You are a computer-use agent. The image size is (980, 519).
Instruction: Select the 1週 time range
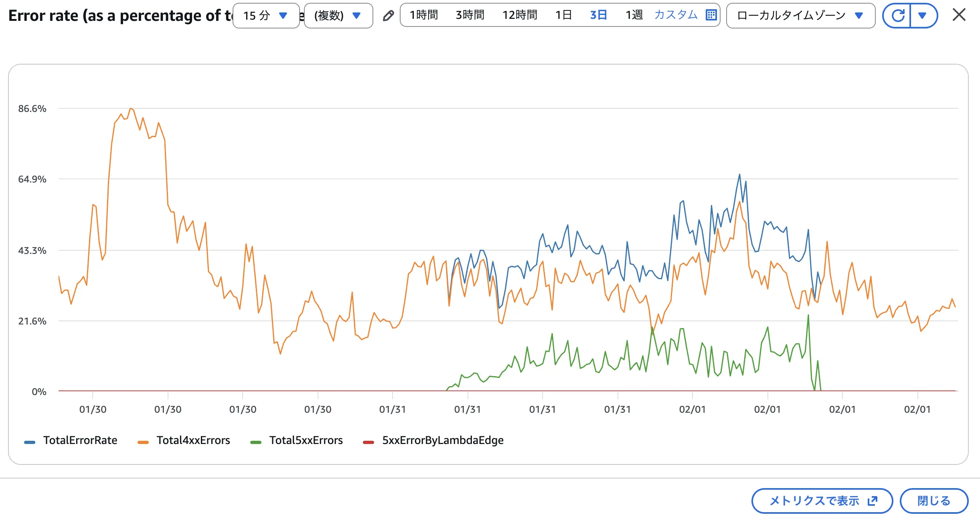click(x=634, y=15)
